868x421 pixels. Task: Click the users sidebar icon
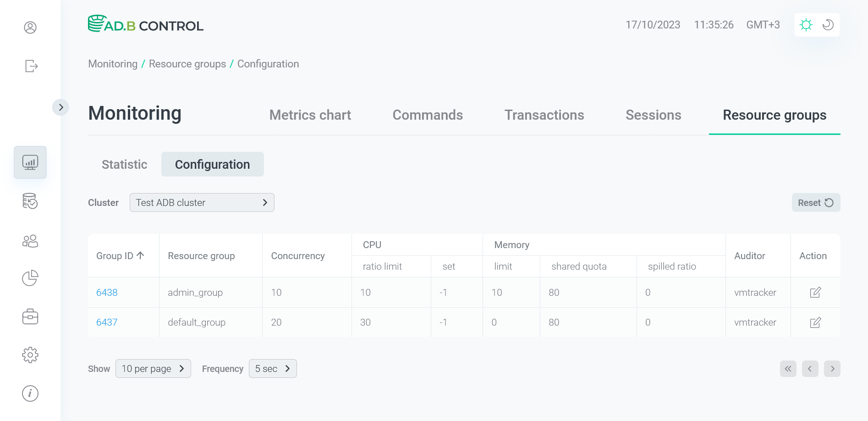pyautogui.click(x=30, y=241)
